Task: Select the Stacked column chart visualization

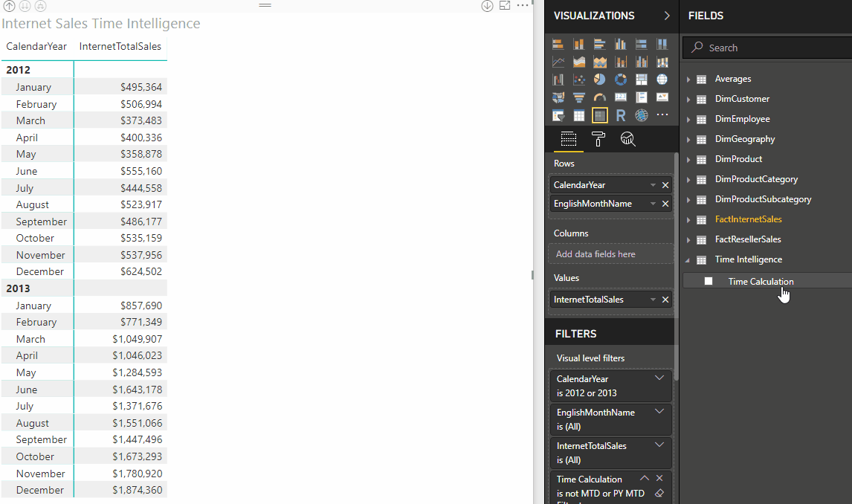Action: (x=578, y=44)
